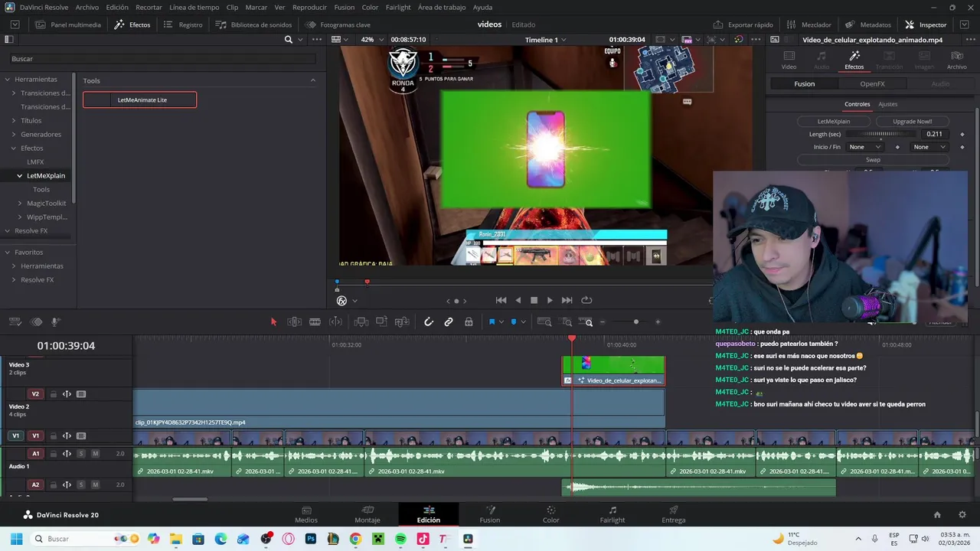Click the blue flag icon
This screenshot has width=980, height=551.
point(492,322)
